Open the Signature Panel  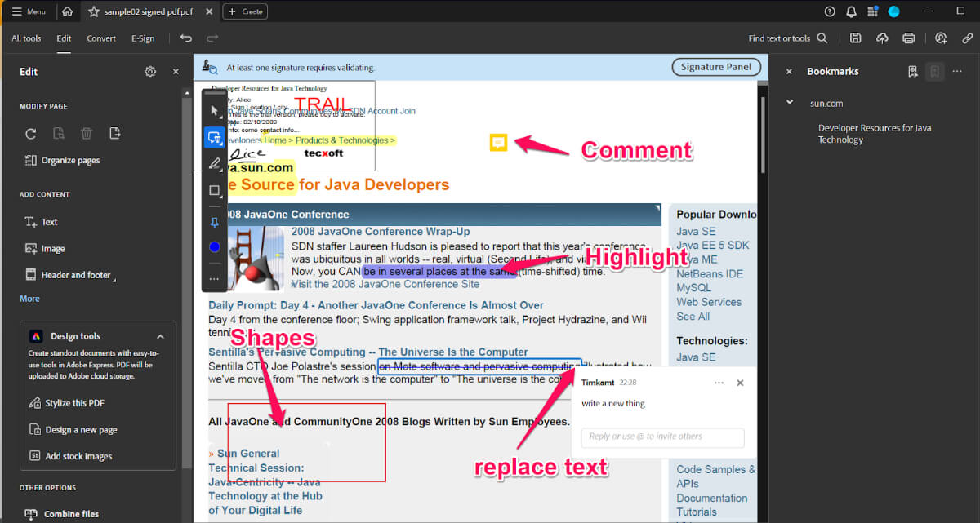coord(716,67)
